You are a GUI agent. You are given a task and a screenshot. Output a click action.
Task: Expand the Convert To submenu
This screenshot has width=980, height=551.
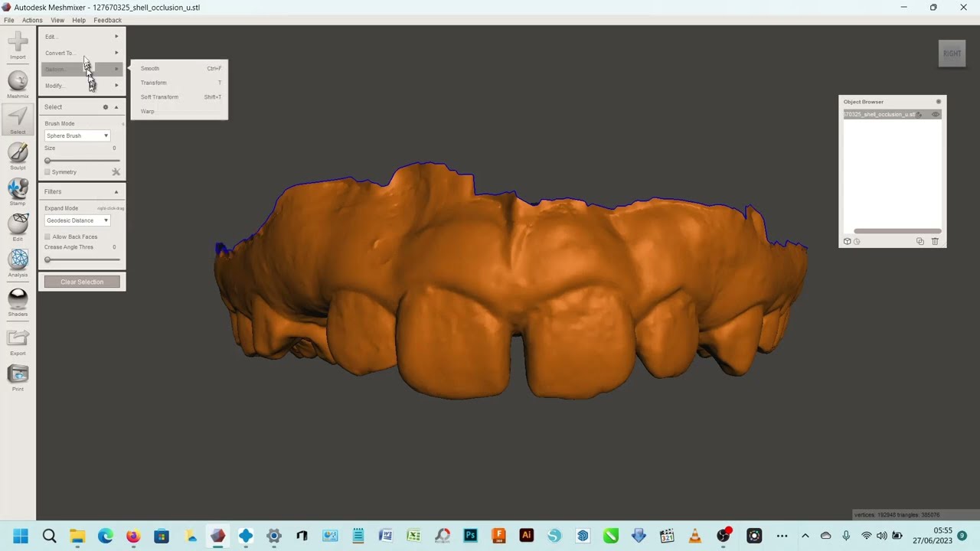pyautogui.click(x=82, y=53)
